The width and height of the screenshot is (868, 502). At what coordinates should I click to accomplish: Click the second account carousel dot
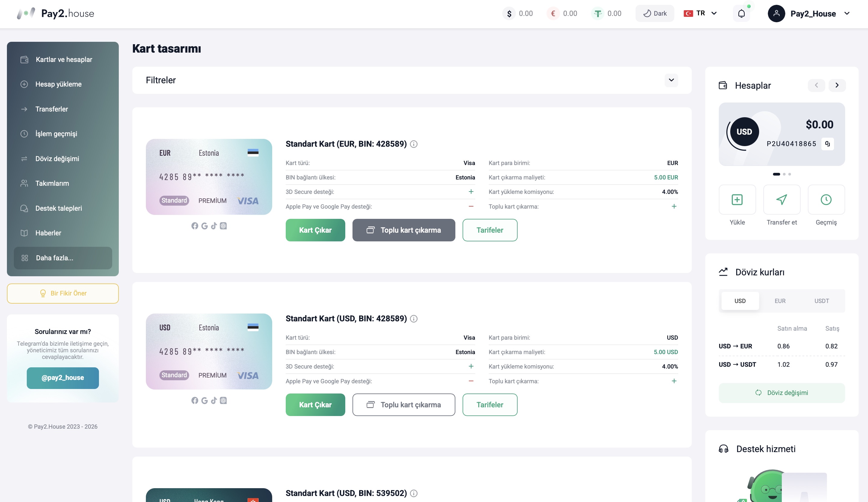(x=784, y=174)
